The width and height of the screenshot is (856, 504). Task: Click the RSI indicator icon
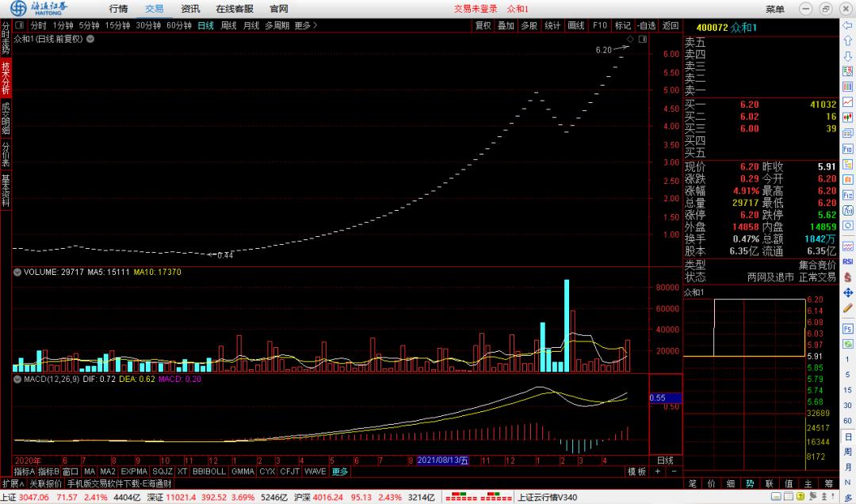tap(848, 262)
